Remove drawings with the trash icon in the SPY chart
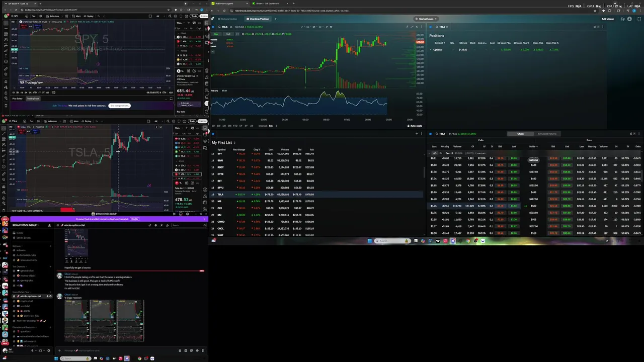 click(x=6, y=106)
